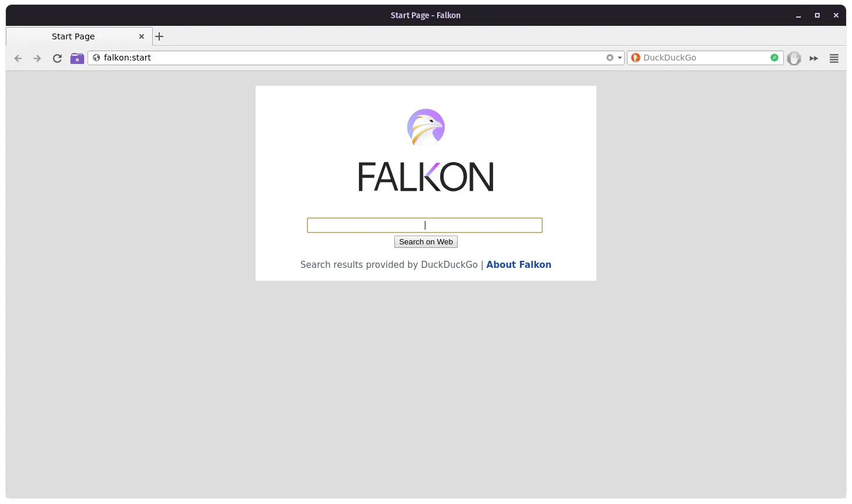
Task: Follow the About Falkon link
Action: 518,264
